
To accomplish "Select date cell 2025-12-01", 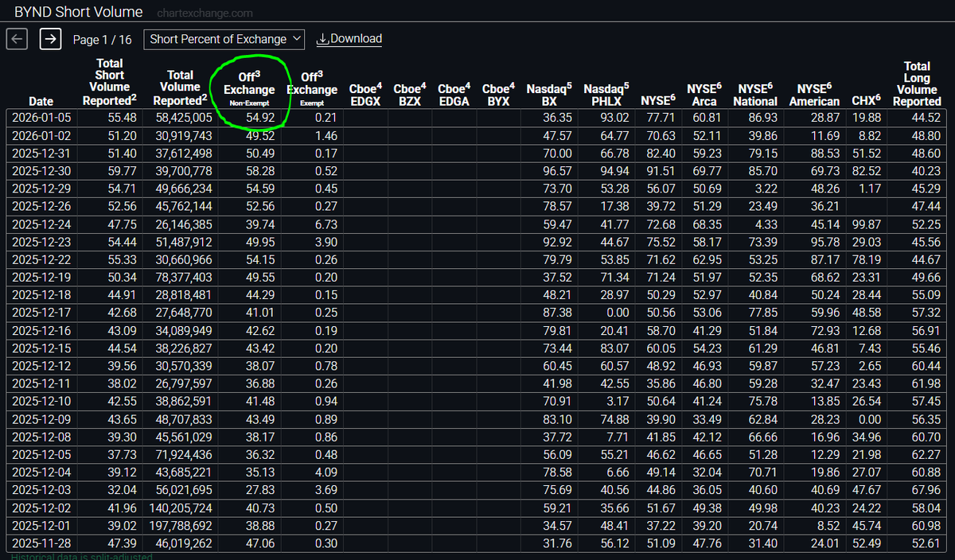I will (x=41, y=525).
